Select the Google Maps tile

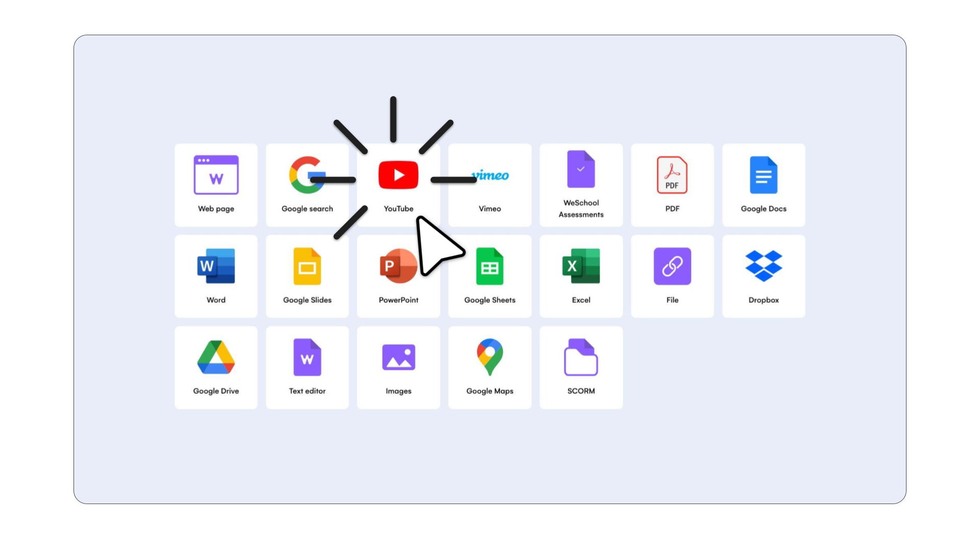(x=489, y=367)
